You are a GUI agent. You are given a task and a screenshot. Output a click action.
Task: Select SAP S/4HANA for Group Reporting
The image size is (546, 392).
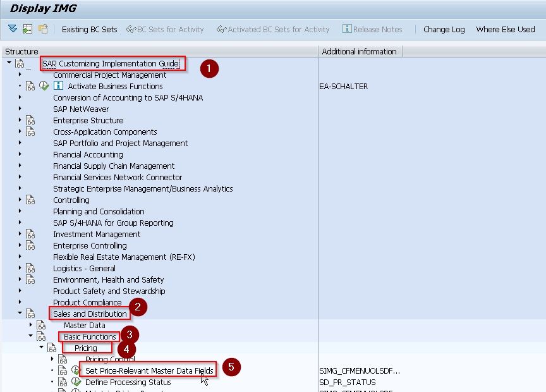click(x=113, y=223)
